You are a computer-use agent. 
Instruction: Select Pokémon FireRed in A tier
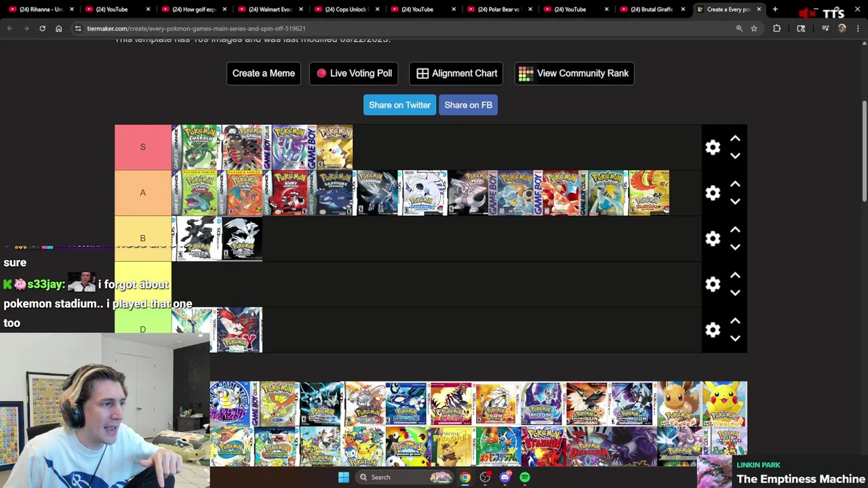click(x=240, y=193)
